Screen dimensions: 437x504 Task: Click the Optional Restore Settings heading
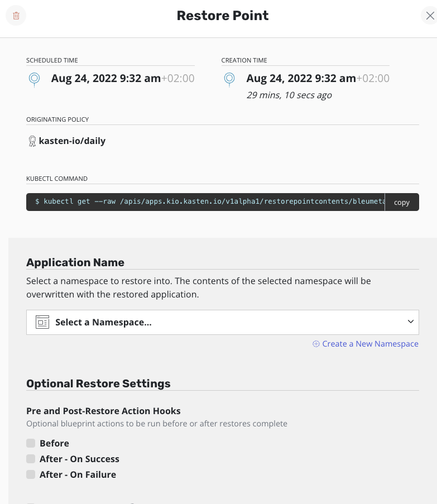pos(98,383)
